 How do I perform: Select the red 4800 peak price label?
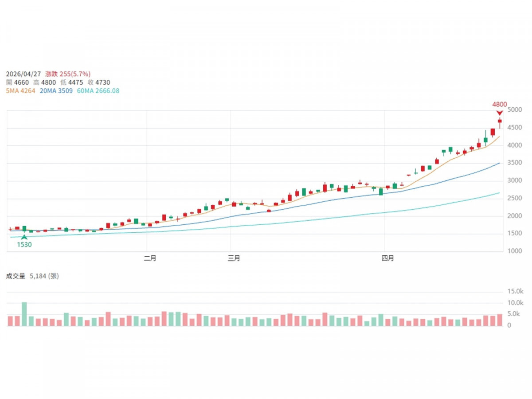click(499, 105)
